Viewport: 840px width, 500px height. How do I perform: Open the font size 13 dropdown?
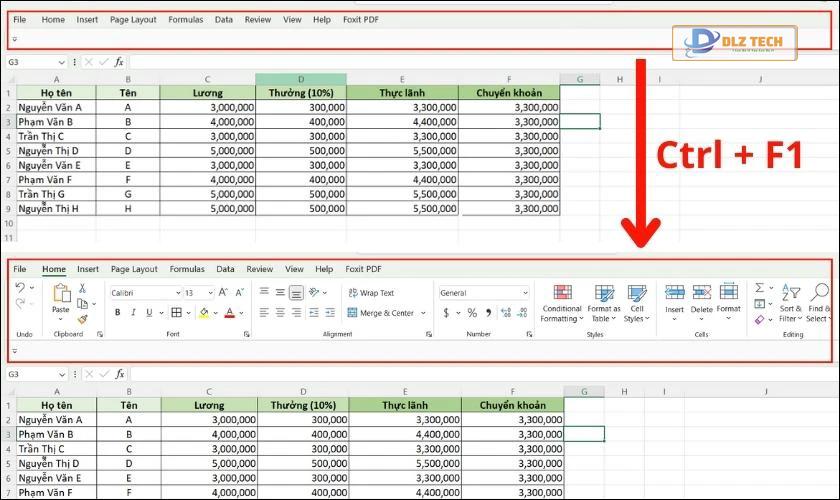click(210, 293)
